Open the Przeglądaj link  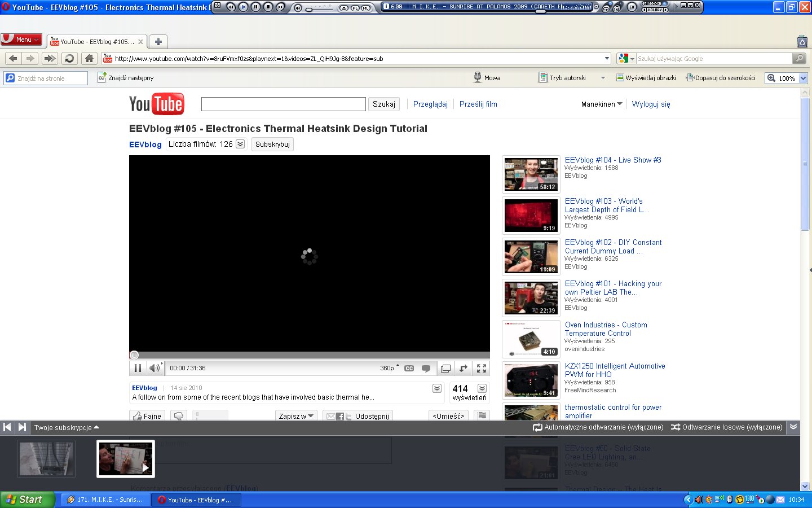(430, 104)
